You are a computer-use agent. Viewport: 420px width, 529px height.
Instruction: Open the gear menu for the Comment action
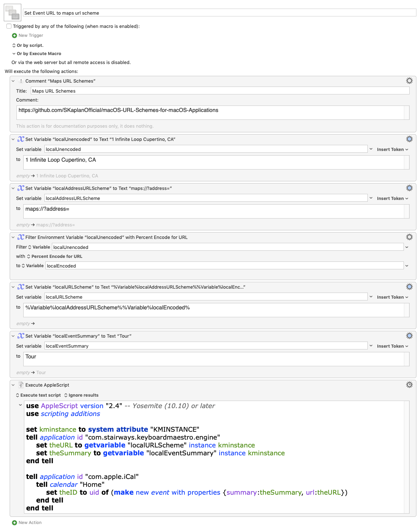click(x=409, y=81)
